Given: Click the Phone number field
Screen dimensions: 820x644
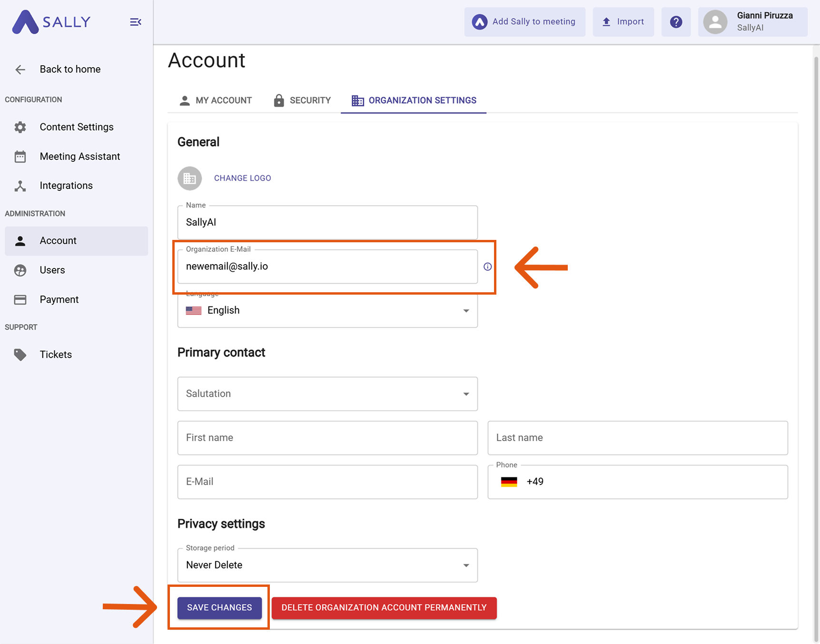Looking at the screenshot, I should 638,482.
